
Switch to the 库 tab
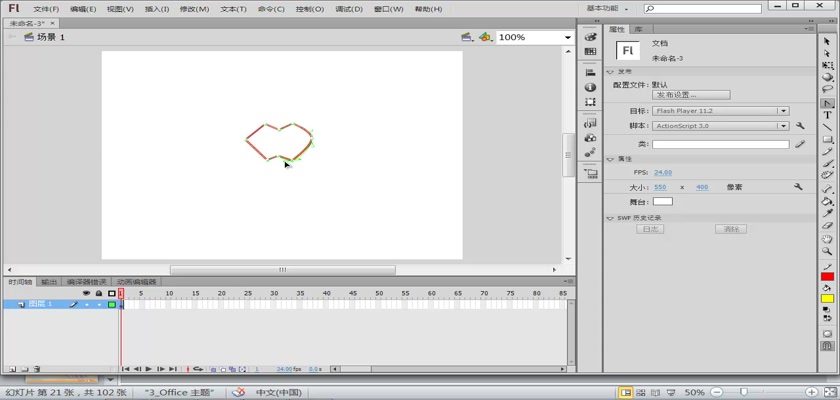[x=638, y=29]
